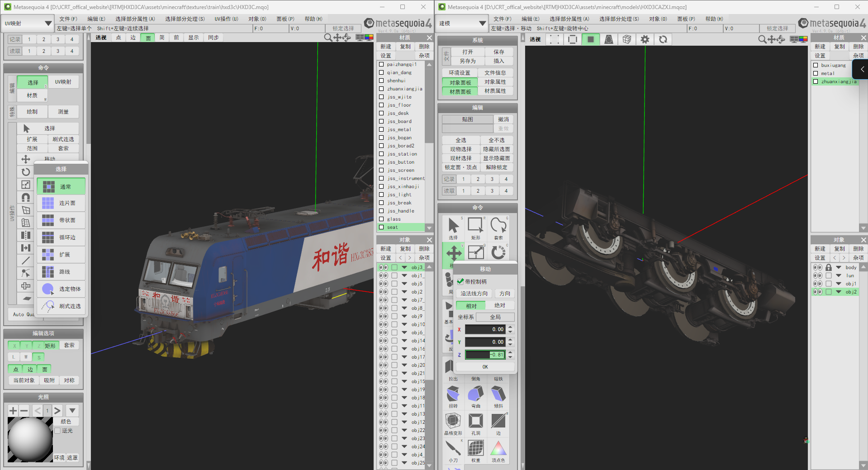Select the 连片面 (connected faces) selection mode
The image size is (868, 470).
[61, 203]
